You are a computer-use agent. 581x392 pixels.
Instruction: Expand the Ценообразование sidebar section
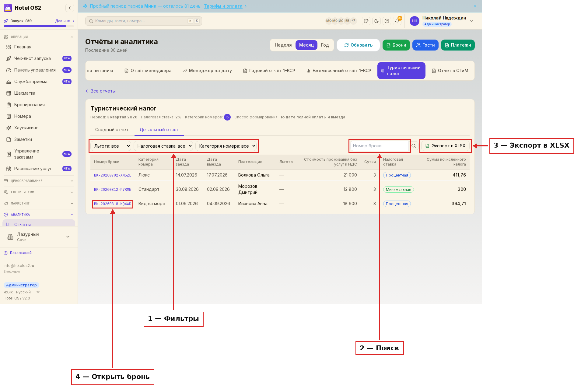click(x=39, y=181)
